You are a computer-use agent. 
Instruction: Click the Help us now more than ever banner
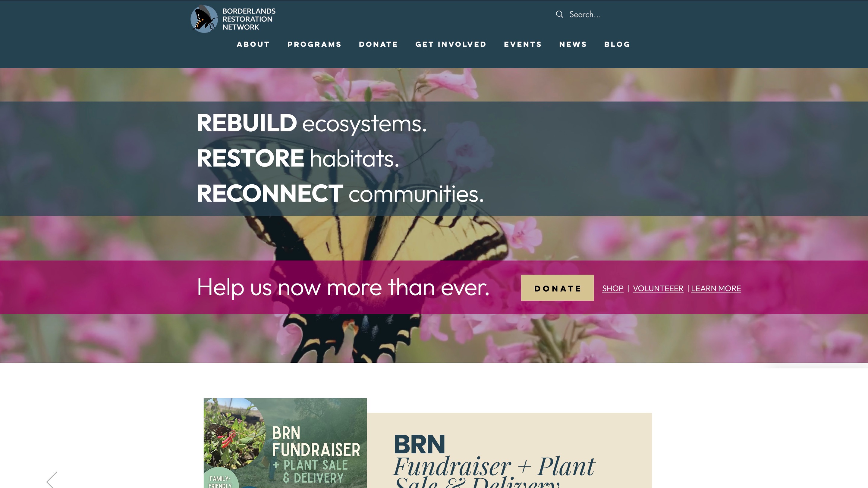pyautogui.click(x=343, y=287)
